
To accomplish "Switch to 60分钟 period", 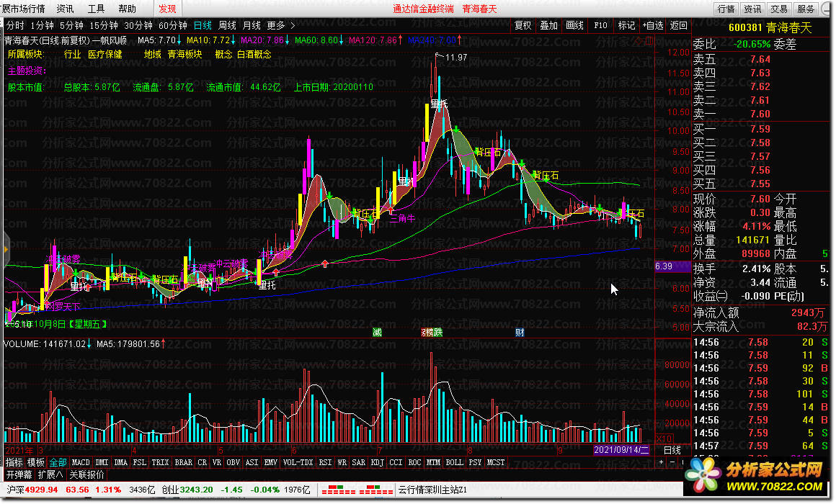I will click(173, 25).
